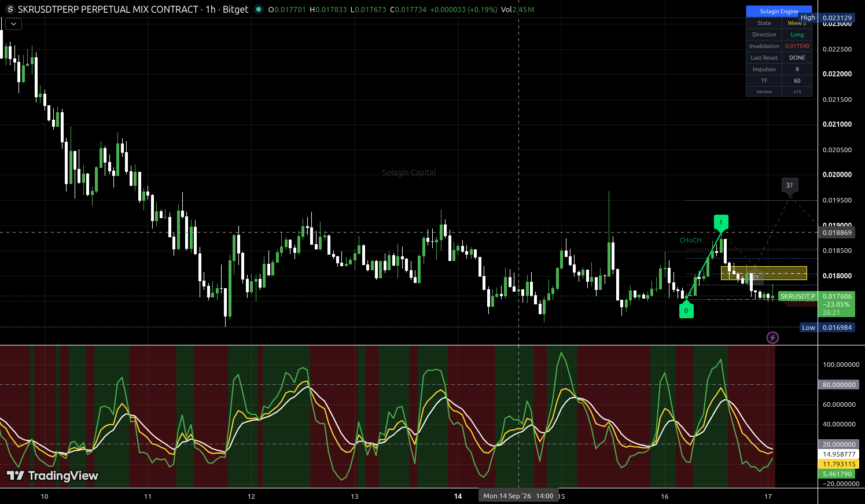
Task: Click the yellow oscillator value 11.793115
Action: 839,464
